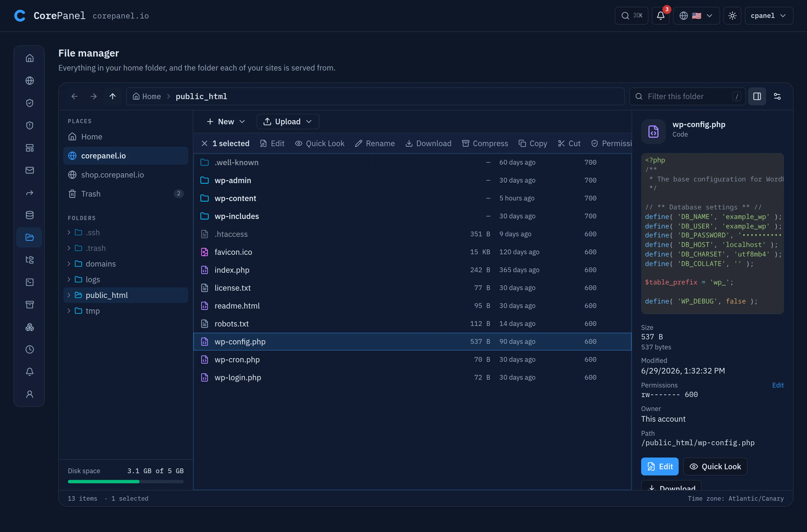Click Quick Look button in preview panel
This screenshot has height=532, width=807.
[715, 466]
